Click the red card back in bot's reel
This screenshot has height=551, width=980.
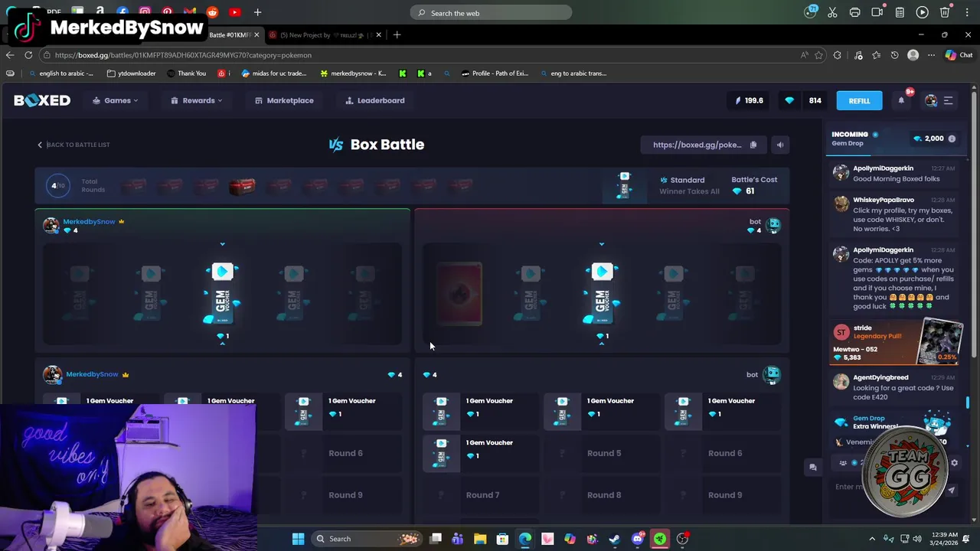[x=459, y=294]
